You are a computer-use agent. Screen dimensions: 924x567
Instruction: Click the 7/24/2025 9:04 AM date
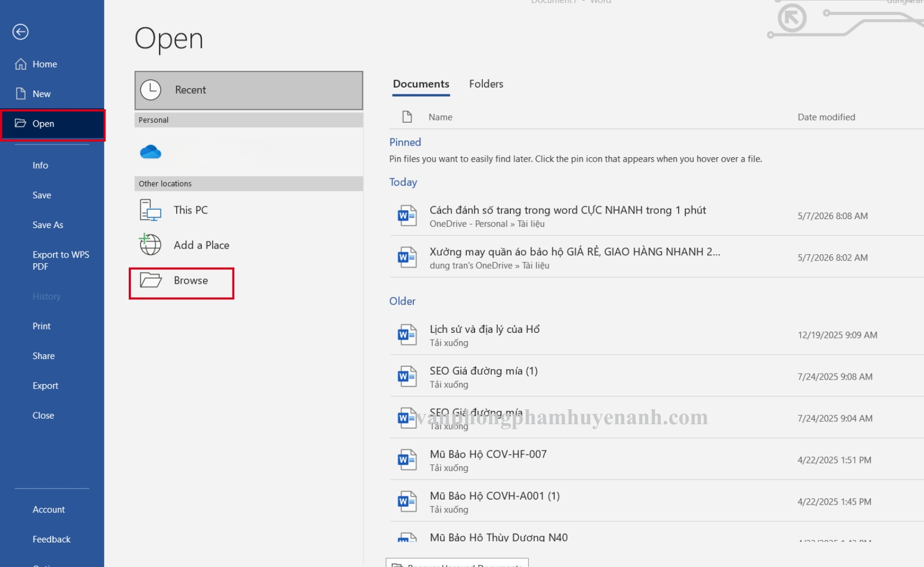point(835,419)
